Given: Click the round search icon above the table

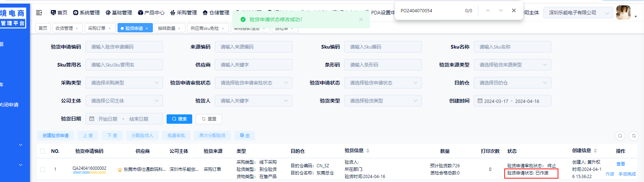Looking at the screenshot, I should click(620, 136).
